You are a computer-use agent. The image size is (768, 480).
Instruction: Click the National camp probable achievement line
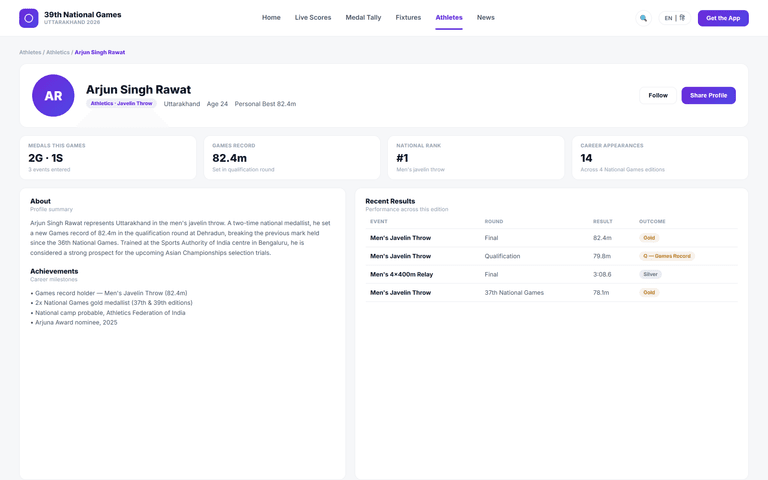(108, 312)
